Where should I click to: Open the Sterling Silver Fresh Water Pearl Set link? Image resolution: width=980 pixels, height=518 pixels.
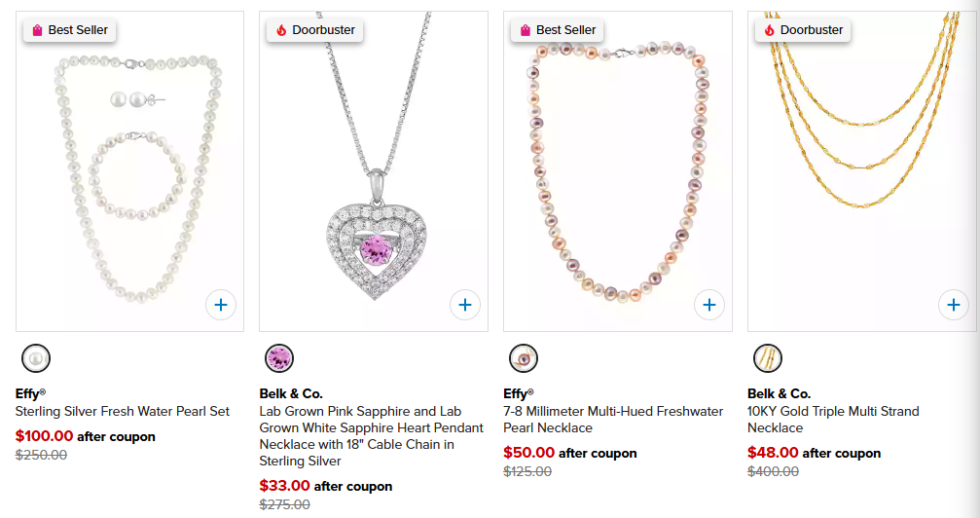[x=123, y=411]
